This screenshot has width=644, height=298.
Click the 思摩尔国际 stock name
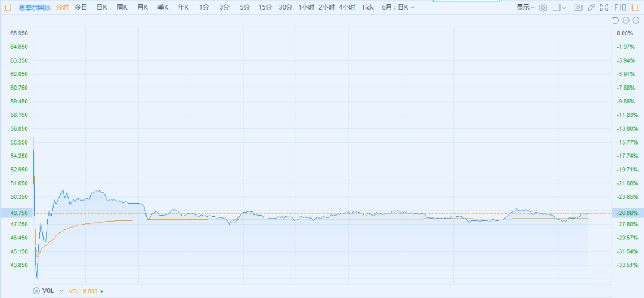coord(35,7)
